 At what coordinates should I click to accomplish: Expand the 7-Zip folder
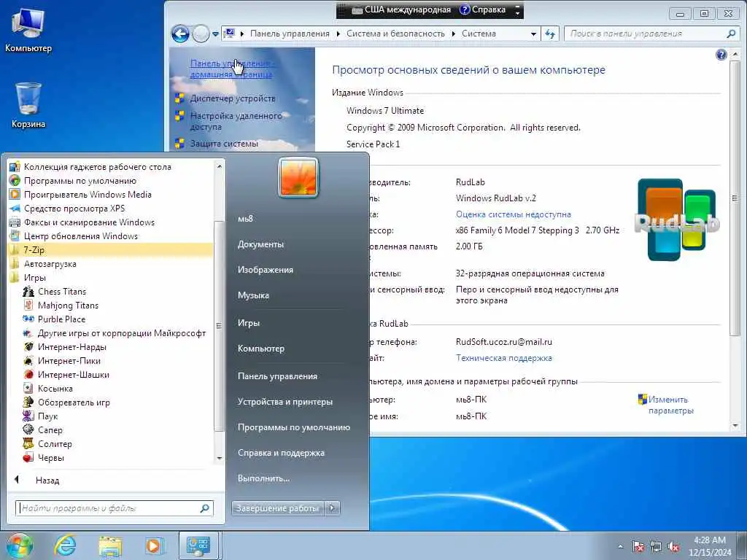tap(110, 249)
